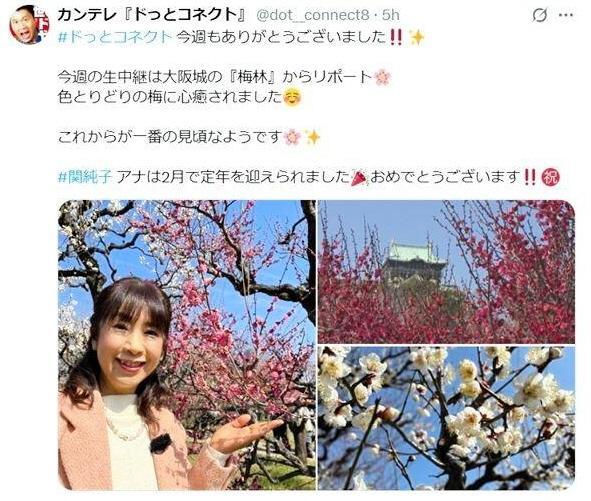591x501 pixels.
Task: Click the red 祝 congratulations emoji
Action: 551,176
